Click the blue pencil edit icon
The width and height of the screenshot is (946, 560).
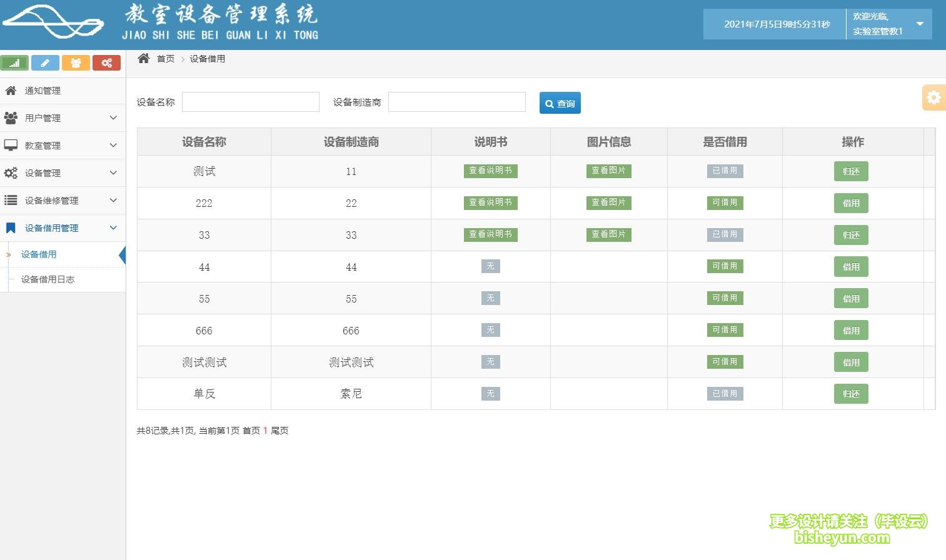click(44, 62)
